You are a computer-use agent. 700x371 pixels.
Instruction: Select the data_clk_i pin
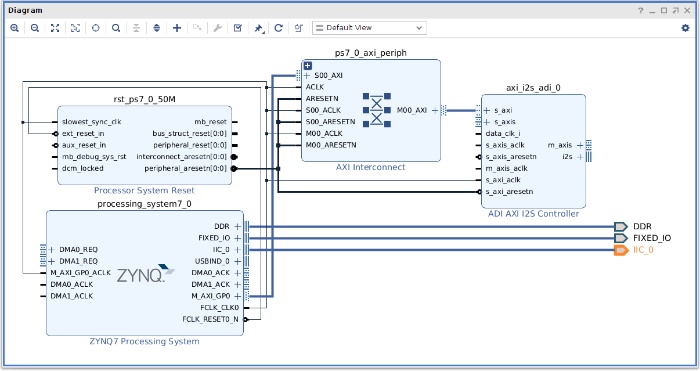(x=503, y=133)
